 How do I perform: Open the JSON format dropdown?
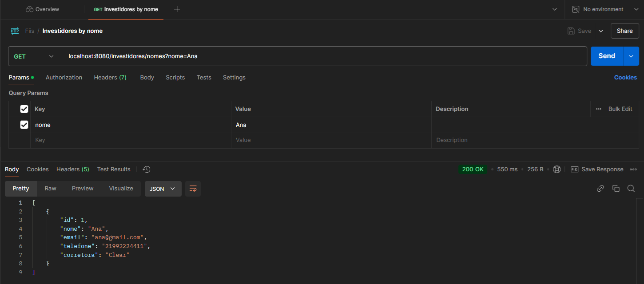(163, 189)
